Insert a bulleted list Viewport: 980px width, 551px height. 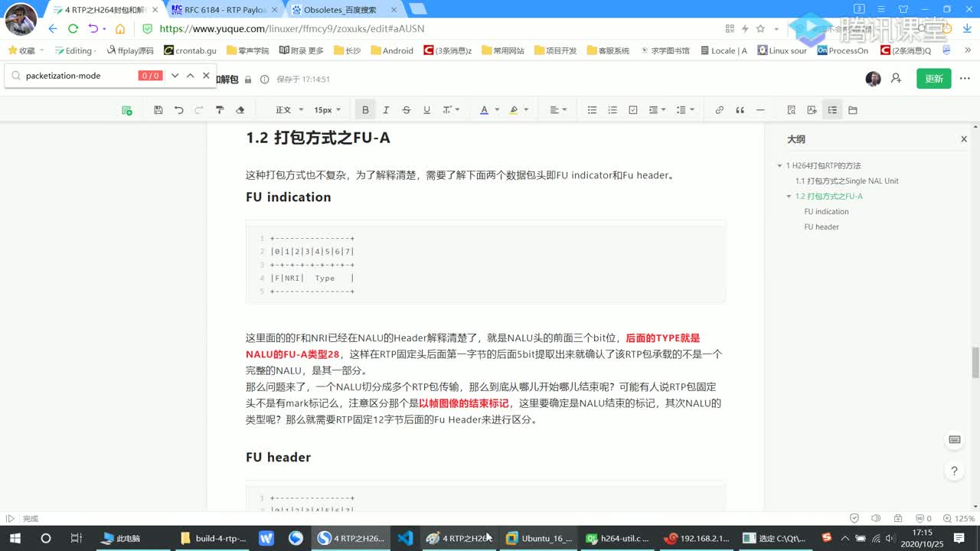(x=592, y=110)
